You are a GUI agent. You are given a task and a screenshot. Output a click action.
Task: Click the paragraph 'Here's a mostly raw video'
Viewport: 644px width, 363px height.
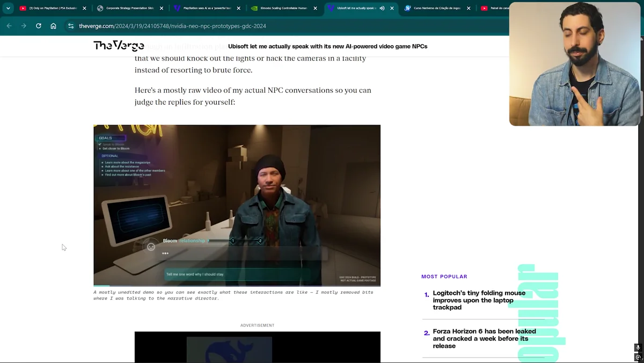tap(253, 96)
